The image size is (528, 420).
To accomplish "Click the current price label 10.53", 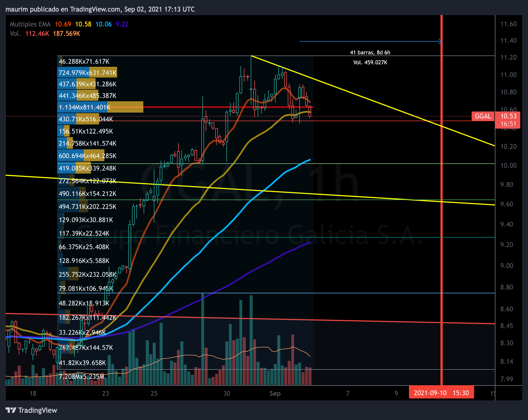I will click(508, 116).
